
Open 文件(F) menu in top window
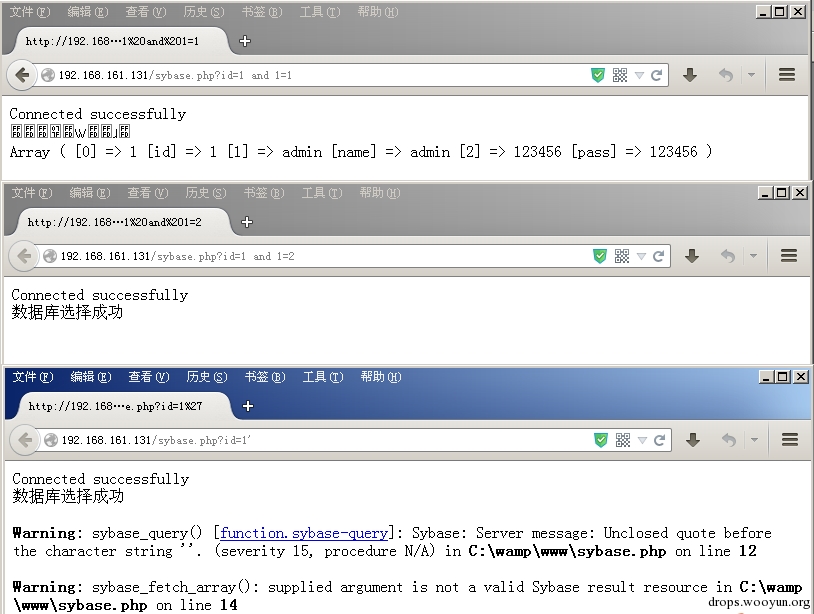pos(30,12)
